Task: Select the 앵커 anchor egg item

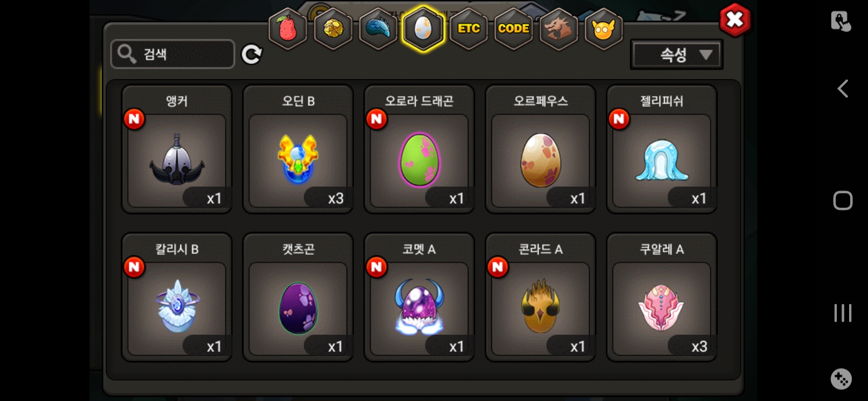Action: [x=177, y=149]
